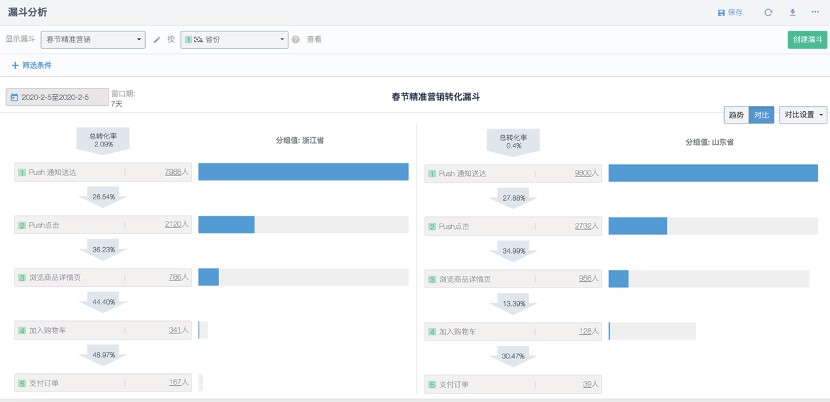Click the 查看 link
Image resolution: width=830 pixels, height=402 pixels.
[x=314, y=40]
